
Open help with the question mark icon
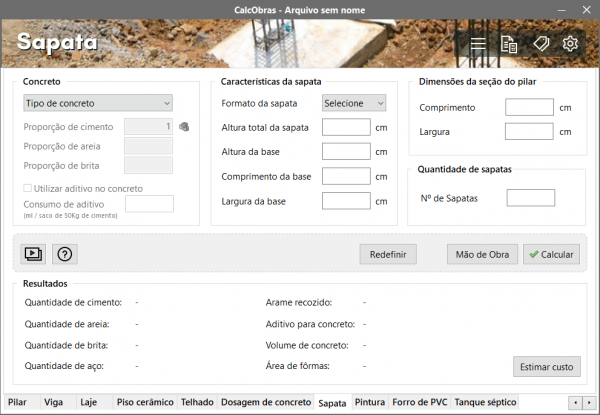[65, 254]
